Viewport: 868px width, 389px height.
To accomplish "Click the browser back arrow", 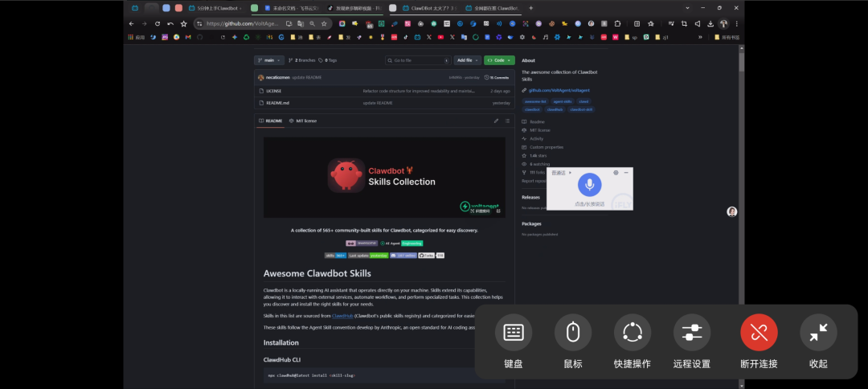I will pos(131,24).
